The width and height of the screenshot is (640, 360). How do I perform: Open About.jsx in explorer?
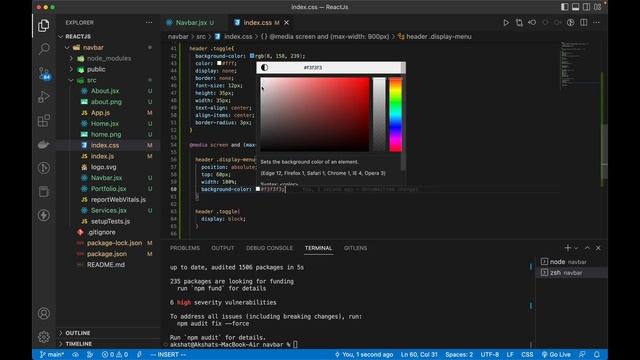click(x=105, y=91)
